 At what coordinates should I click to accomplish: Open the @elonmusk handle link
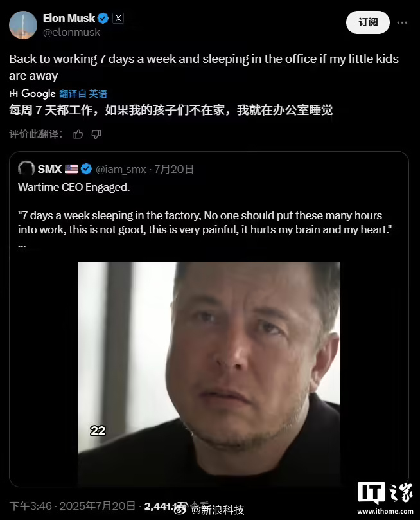[x=71, y=32]
